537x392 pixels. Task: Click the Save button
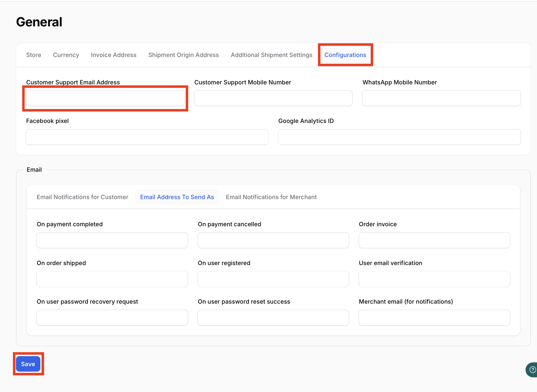pos(28,364)
